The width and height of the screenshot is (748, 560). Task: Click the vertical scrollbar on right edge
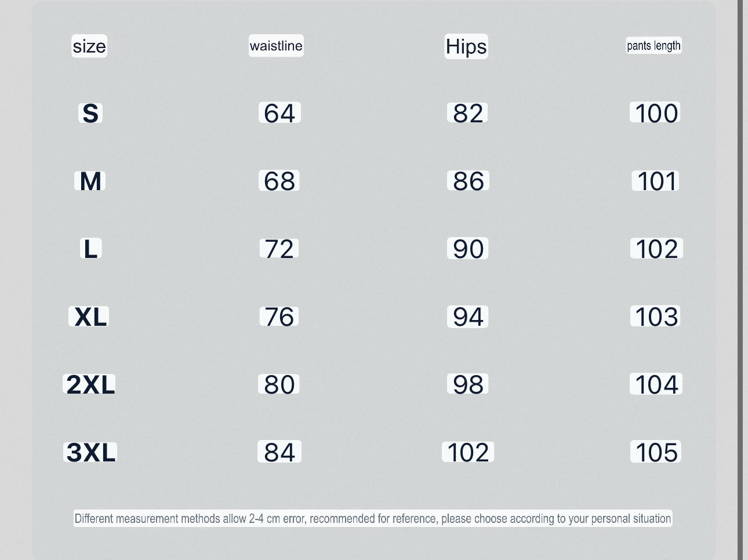740,280
